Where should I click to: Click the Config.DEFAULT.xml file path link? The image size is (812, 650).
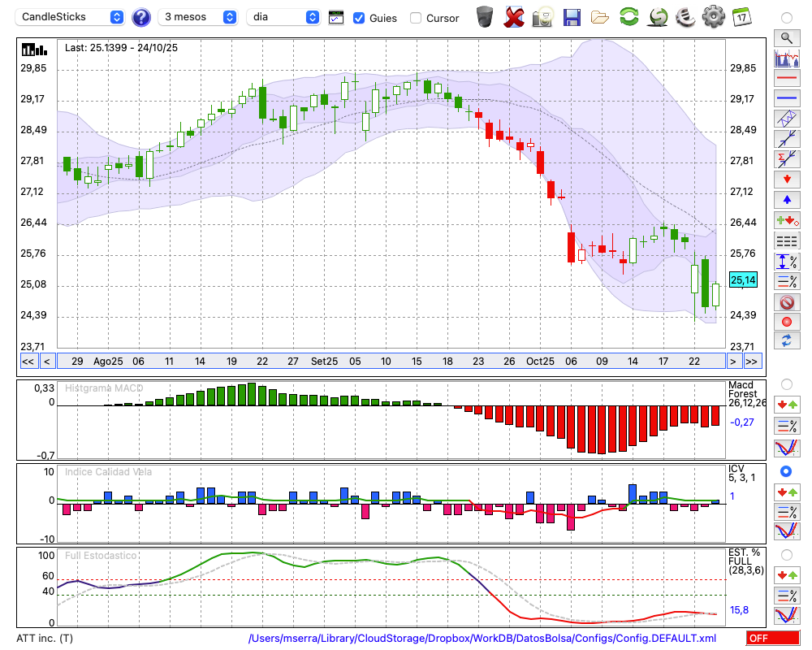482,638
